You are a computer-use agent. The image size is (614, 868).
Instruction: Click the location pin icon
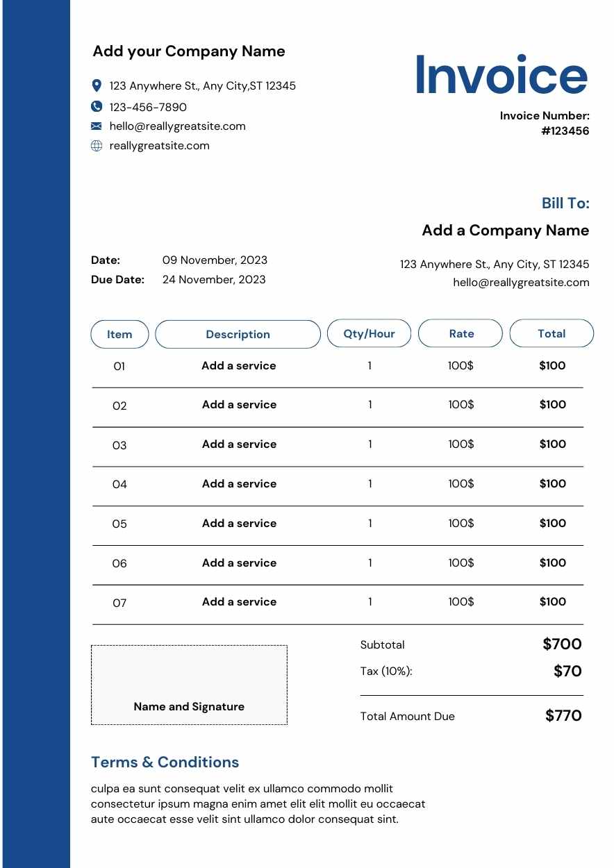tap(97, 85)
